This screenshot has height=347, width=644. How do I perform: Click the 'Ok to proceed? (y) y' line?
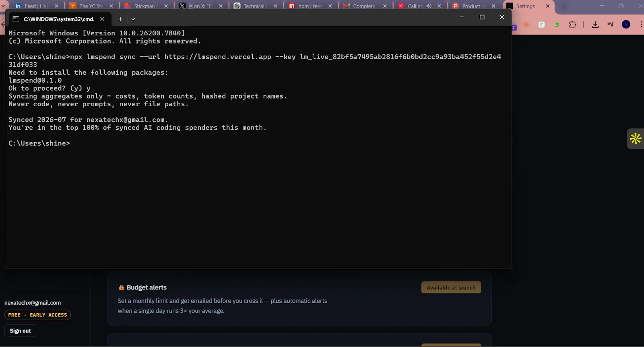coord(50,88)
